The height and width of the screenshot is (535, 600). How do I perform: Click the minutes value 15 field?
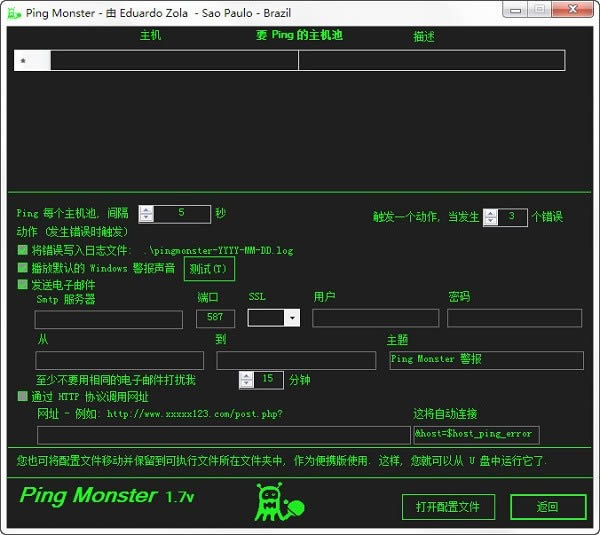pos(268,380)
